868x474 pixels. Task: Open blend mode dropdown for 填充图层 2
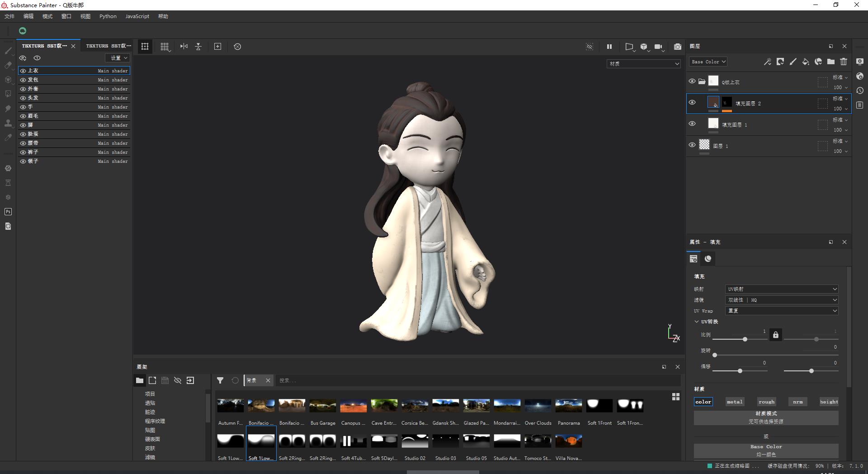point(840,99)
